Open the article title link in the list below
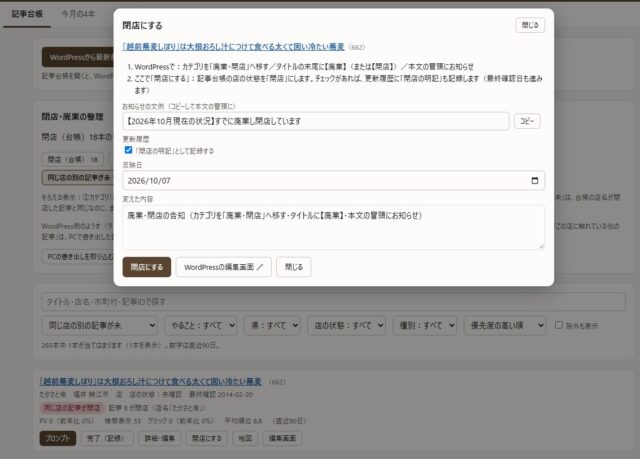Screen dimensions: 640x459 [x=151, y=381]
